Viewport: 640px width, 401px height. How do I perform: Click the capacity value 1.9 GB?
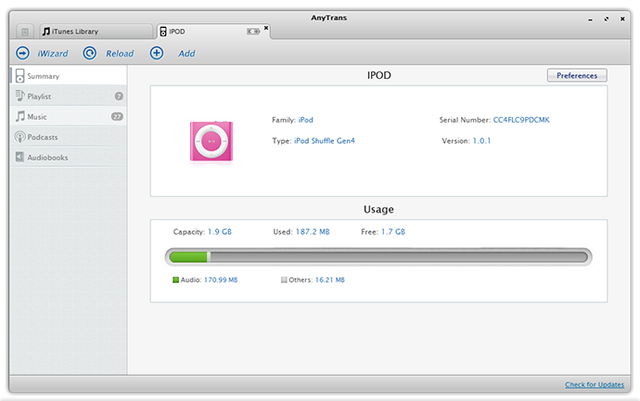(x=220, y=232)
